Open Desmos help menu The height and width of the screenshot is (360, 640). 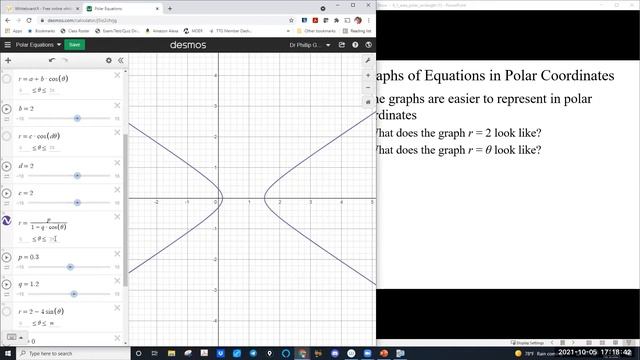(x=355, y=45)
